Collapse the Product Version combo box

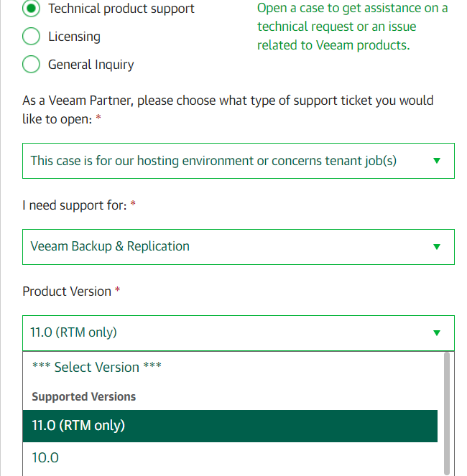click(x=239, y=333)
